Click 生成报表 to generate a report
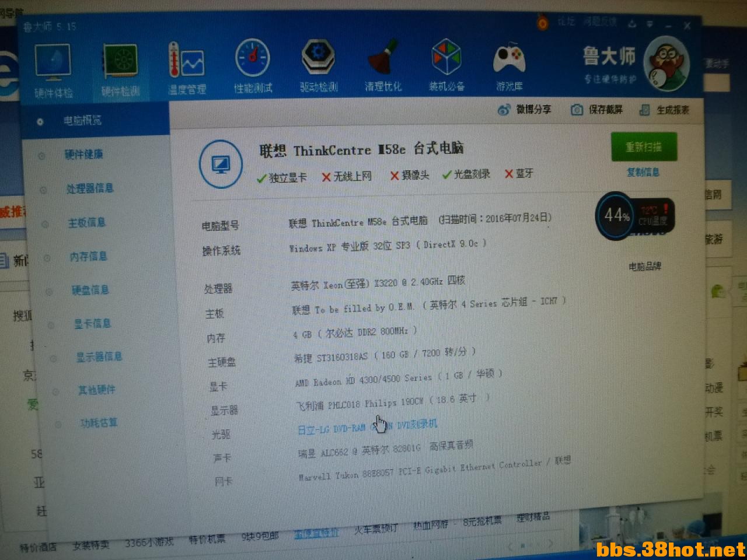Image resolution: width=747 pixels, height=560 pixels. coord(664,110)
